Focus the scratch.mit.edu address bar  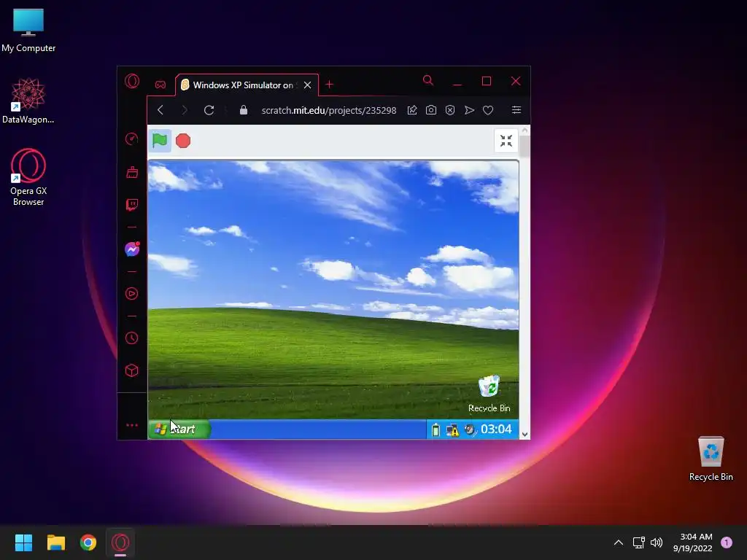[329, 110]
